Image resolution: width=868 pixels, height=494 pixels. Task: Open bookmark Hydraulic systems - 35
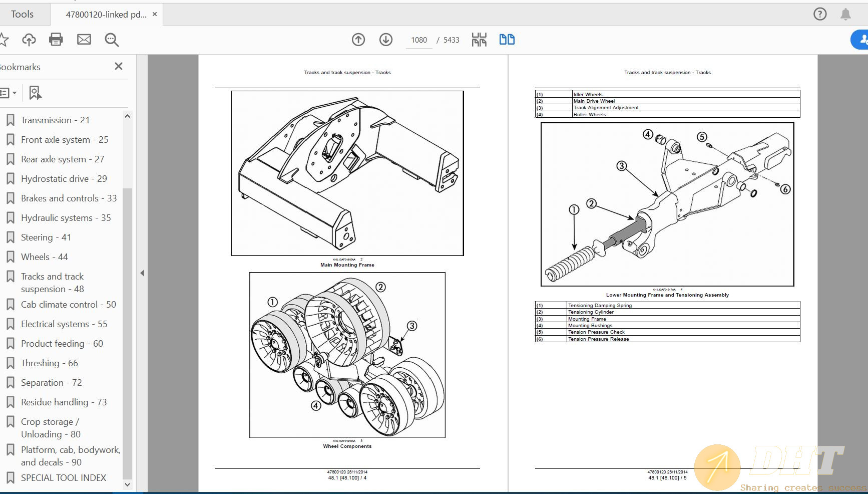66,218
